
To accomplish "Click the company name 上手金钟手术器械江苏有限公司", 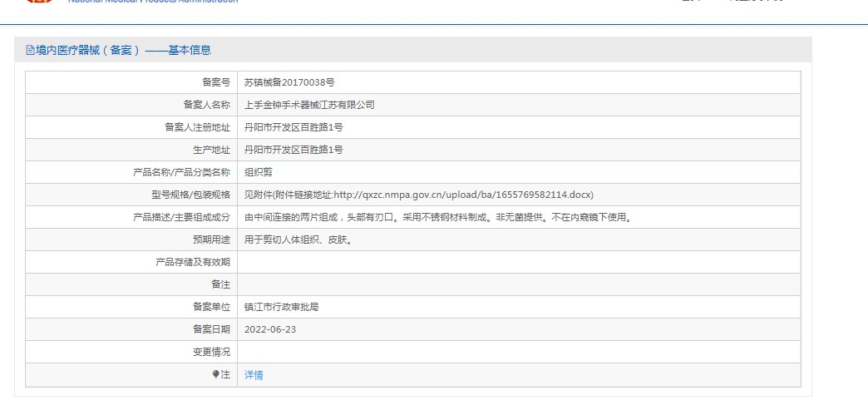I will coord(309,105).
